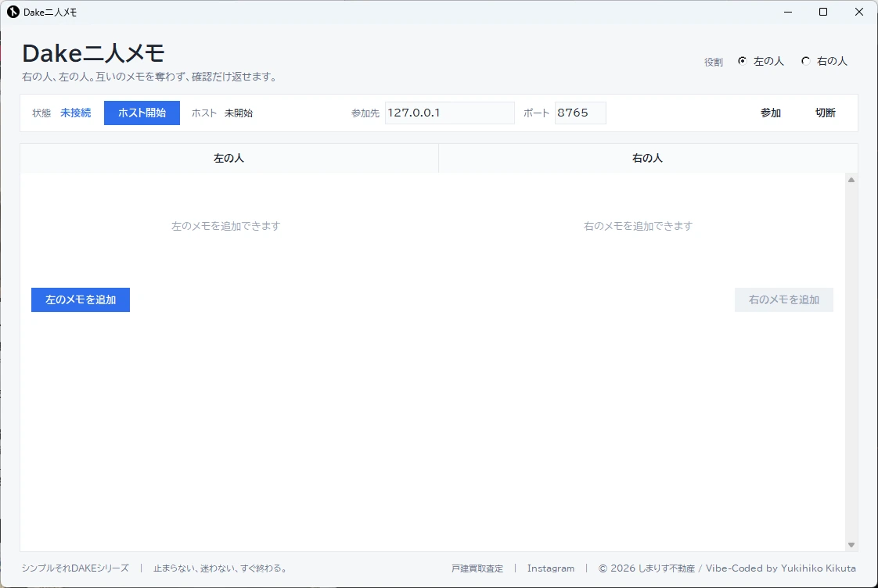Viewport: 878px width, 588px height.
Task: Click the scrollbar down arrow
Action: coord(851,545)
